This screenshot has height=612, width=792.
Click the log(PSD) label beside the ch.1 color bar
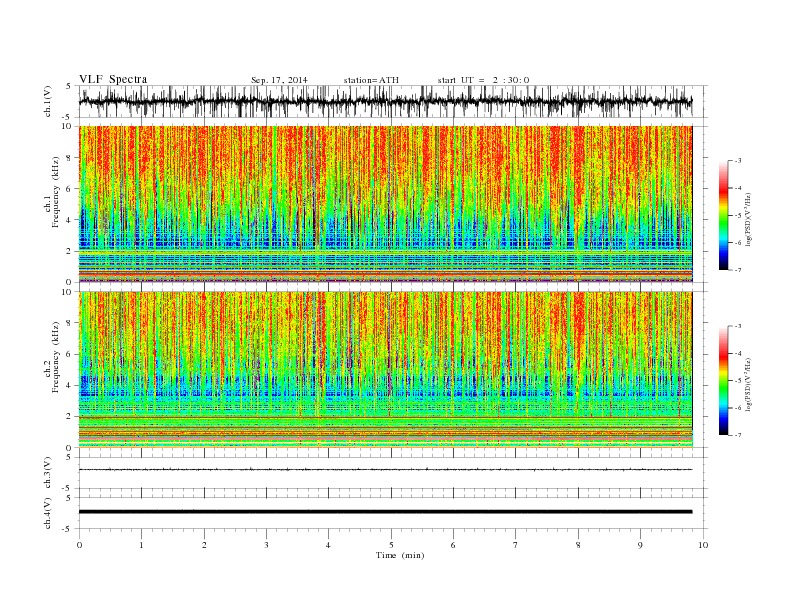tap(749, 219)
